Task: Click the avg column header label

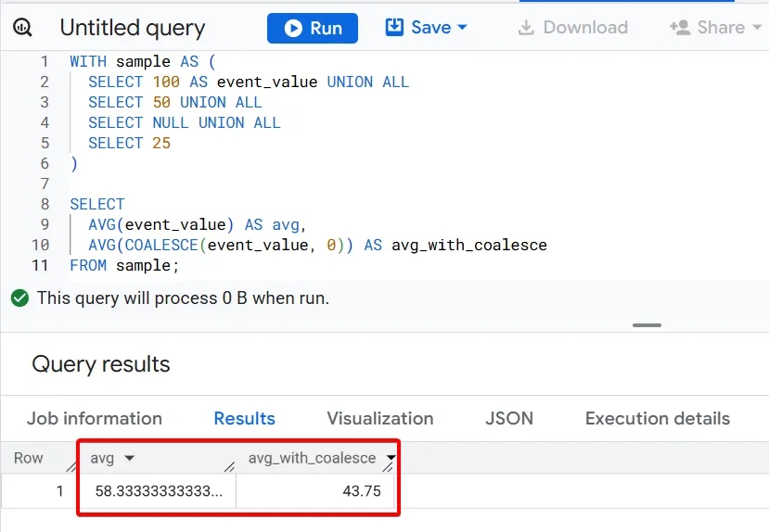Action: coord(102,459)
